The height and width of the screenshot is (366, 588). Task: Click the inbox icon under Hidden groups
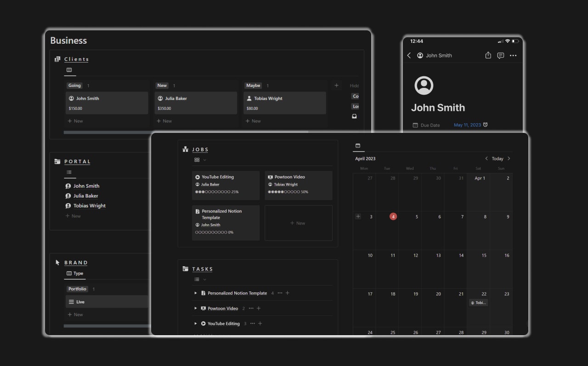354,116
